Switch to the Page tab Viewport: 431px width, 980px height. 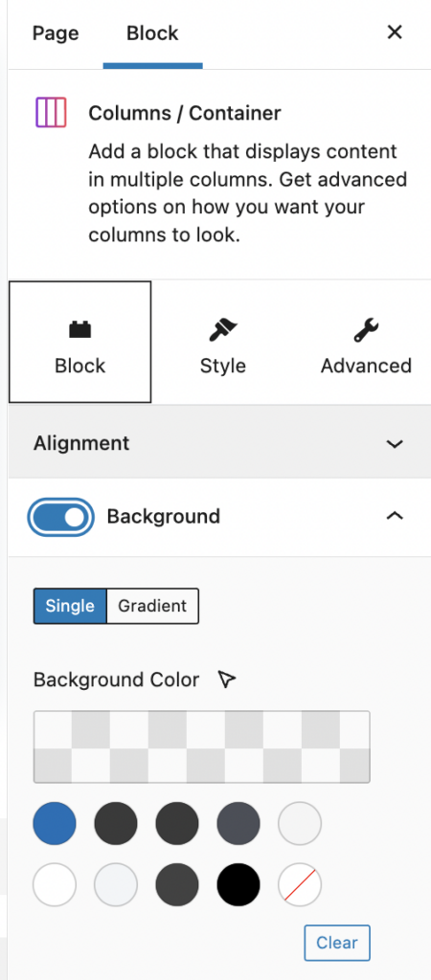click(56, 33)
